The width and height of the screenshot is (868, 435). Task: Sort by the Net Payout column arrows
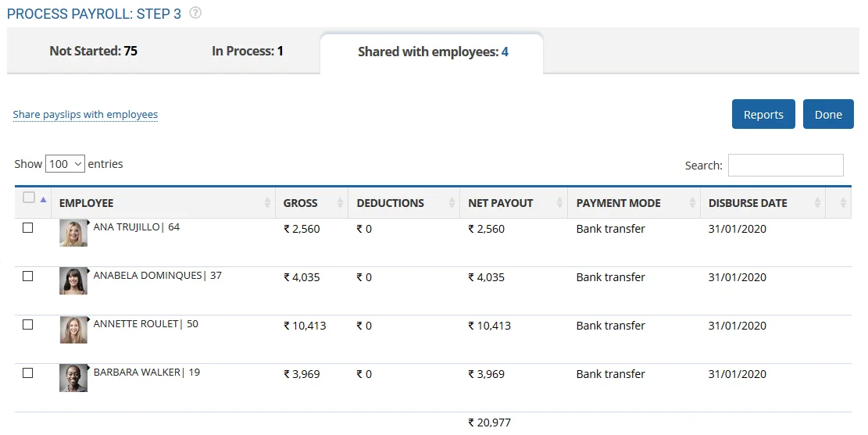pyautogui.click(x=559, y=203)
